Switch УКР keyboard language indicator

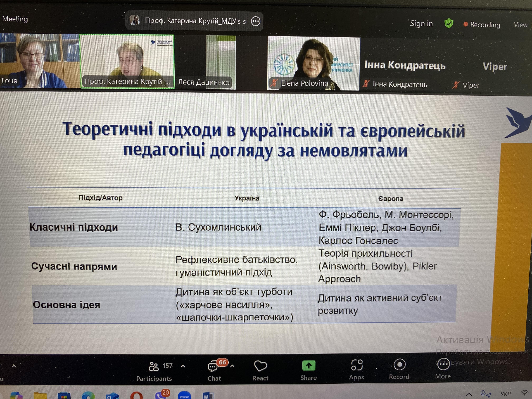pyautogui.click(x=505, y=394)
